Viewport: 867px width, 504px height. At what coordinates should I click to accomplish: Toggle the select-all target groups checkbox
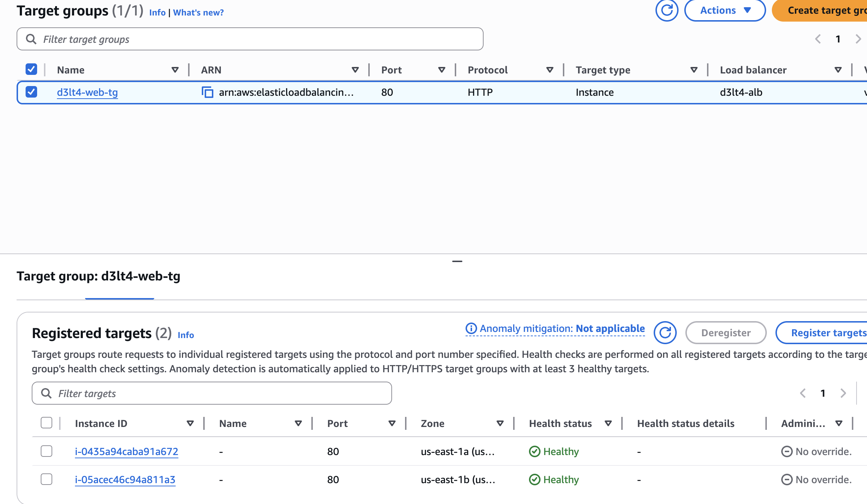31,69
